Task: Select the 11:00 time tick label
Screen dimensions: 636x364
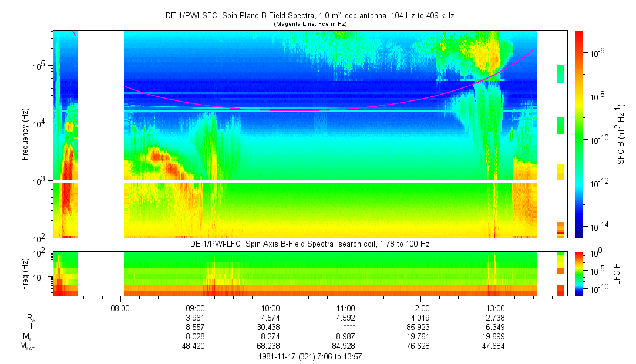Action: point(345,308)
